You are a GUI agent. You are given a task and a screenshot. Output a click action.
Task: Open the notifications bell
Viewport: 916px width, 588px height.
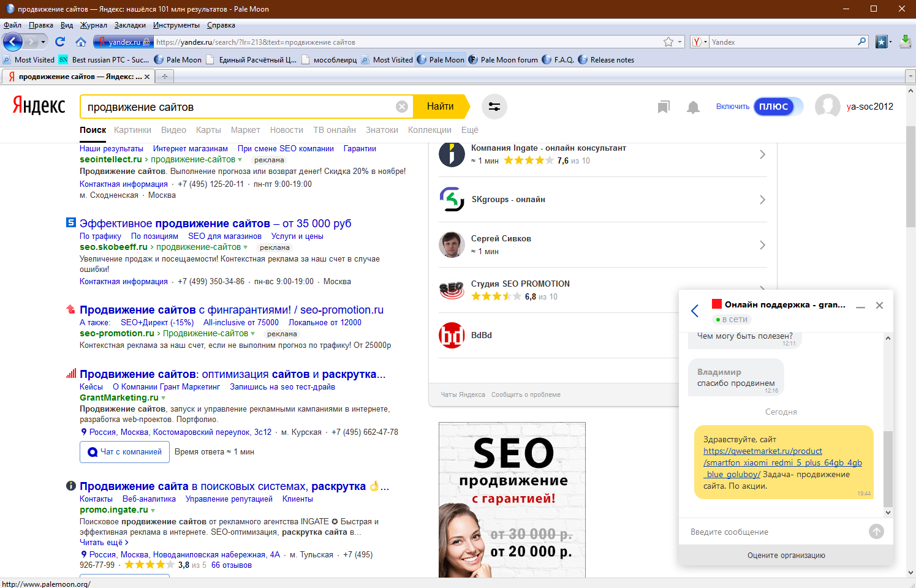point(693,107)
